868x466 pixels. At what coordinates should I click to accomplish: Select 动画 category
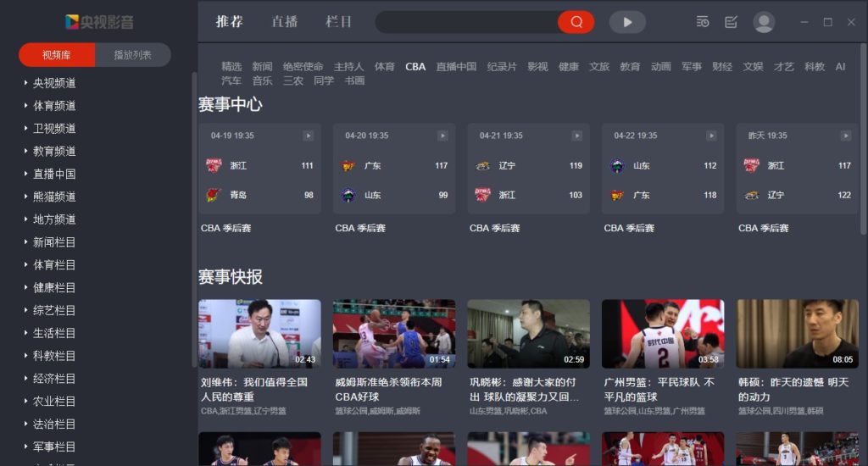pos(661,66)
